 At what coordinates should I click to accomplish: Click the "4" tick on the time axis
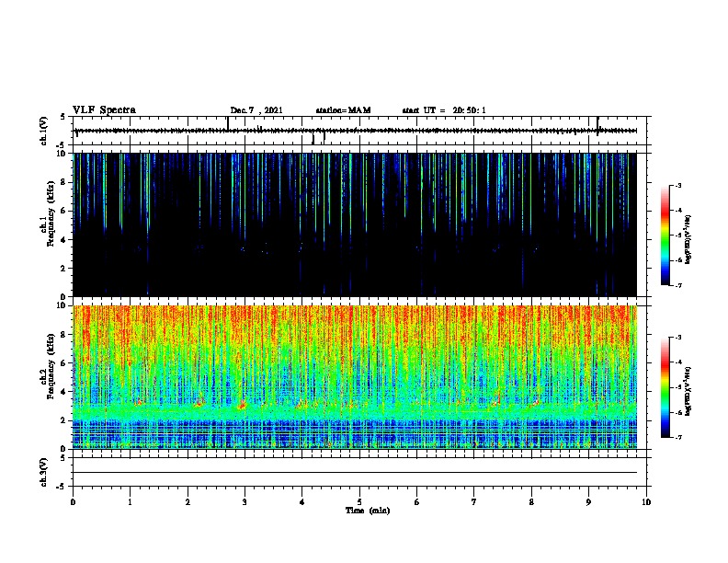point(302,502)
